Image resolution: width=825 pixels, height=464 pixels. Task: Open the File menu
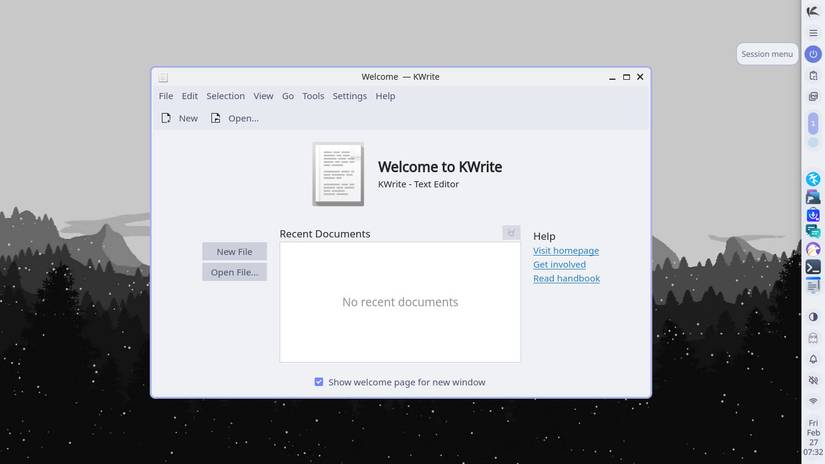coord(166,96)
